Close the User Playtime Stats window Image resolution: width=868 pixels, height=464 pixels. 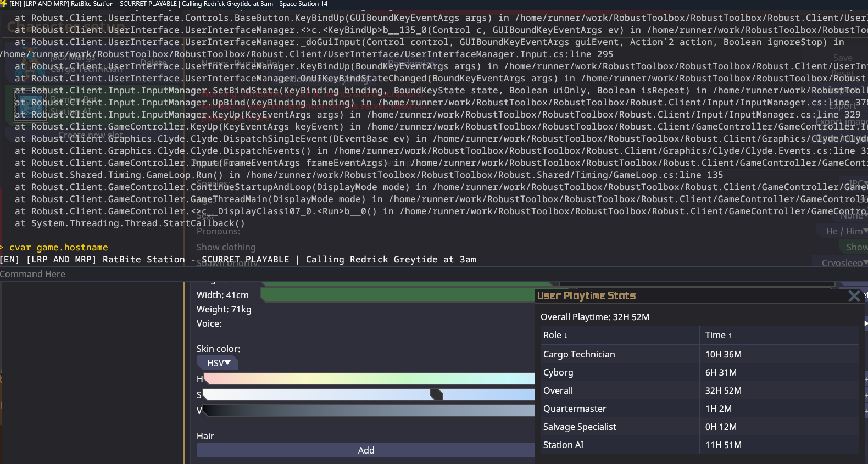[x=854, y=296]
